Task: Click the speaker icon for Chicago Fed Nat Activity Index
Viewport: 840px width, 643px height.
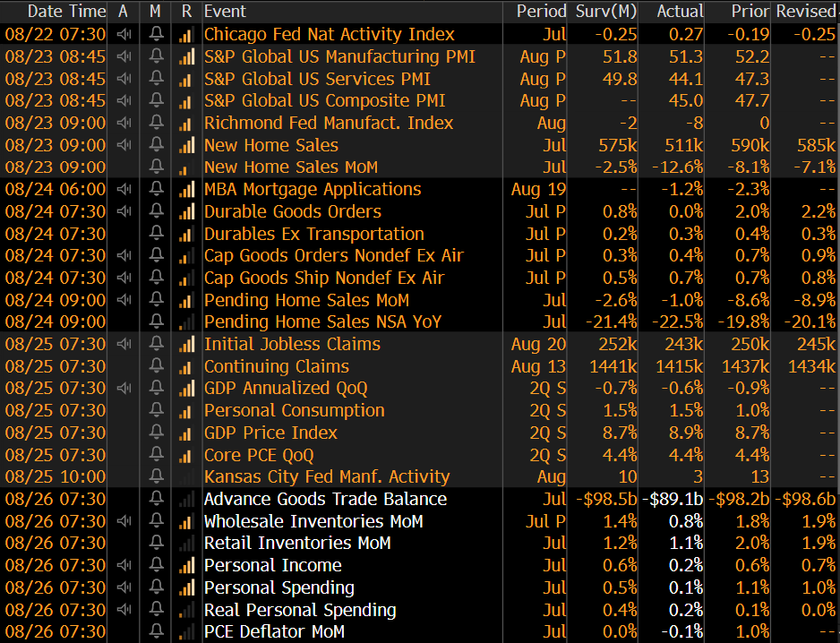Action: click(124, 35)
